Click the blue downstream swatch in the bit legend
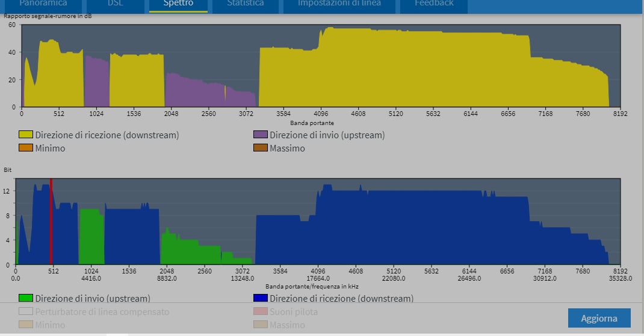The width and height of the screenshot is (644, 336). (261, 298)
